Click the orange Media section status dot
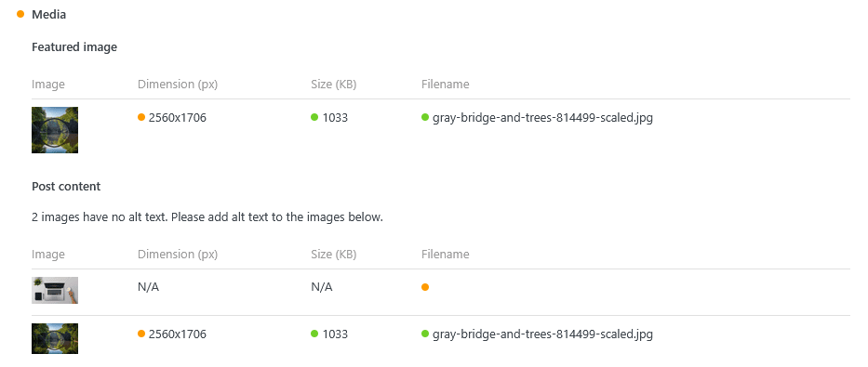Viewport: 868px width, 367px height. tap(20, 14)
